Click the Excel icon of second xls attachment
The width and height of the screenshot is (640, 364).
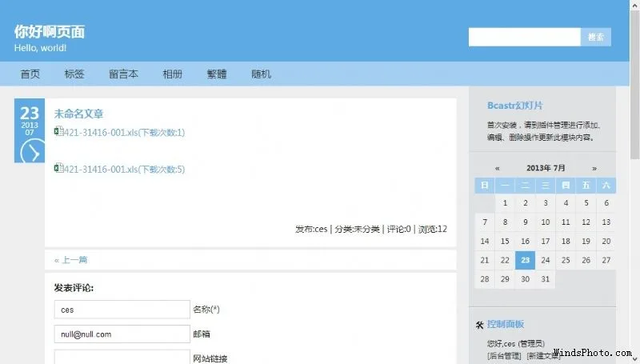pos(58,168)
